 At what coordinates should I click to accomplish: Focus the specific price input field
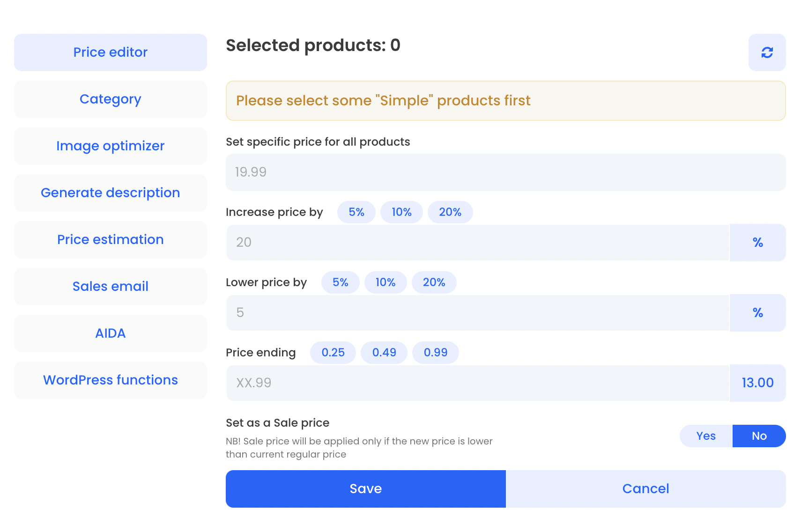pos(506,172)
